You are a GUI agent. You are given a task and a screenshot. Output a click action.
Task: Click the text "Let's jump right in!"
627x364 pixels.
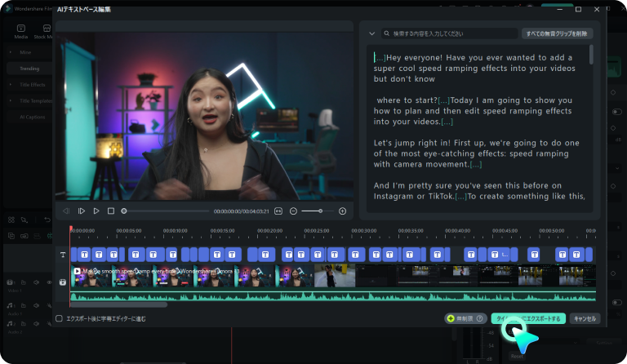click(411, 143)
